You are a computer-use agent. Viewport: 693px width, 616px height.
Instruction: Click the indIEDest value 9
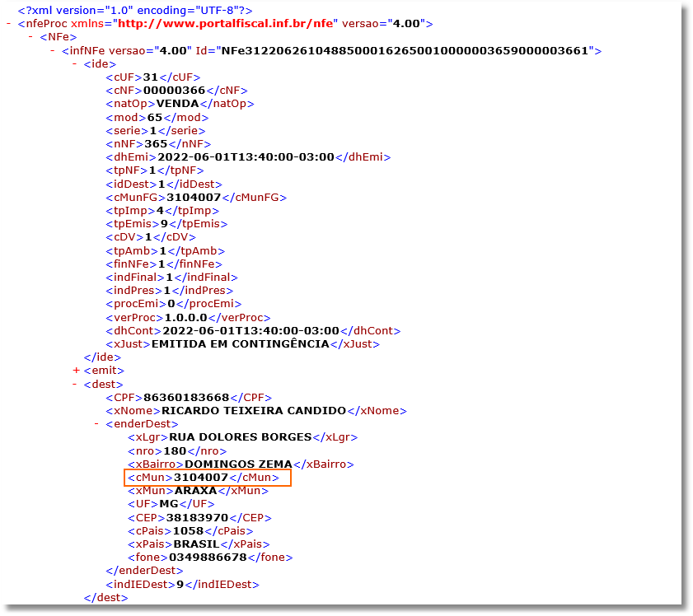coord(180,585)
